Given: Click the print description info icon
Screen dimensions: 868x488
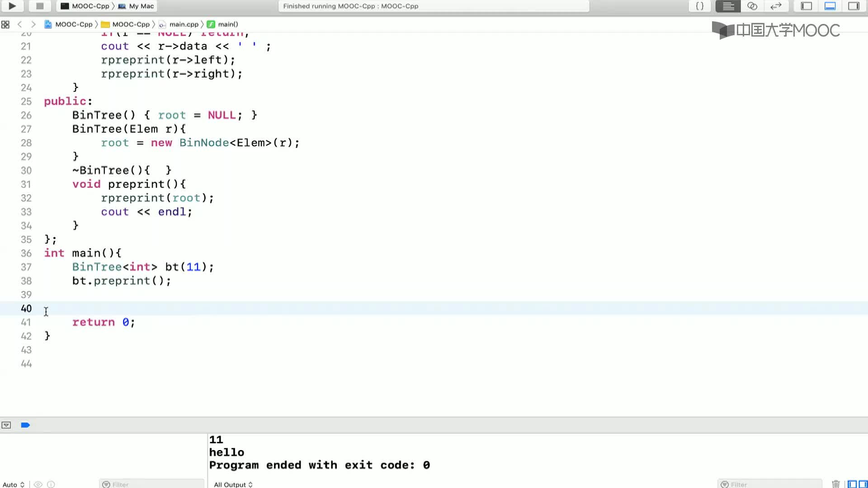Looking at the screenshot, I should click(51, 484).
